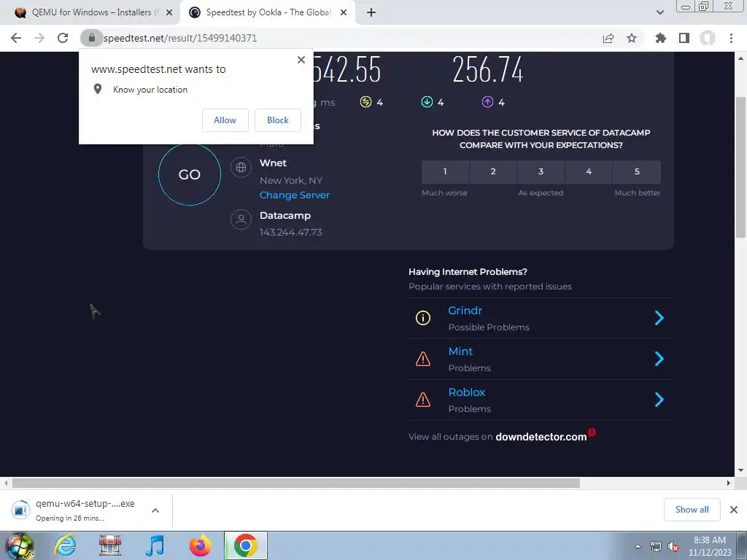The height and width of the screenshot is (560, 747).
Task: Toggle Chrome side panel icon
Action: [684, 38]
